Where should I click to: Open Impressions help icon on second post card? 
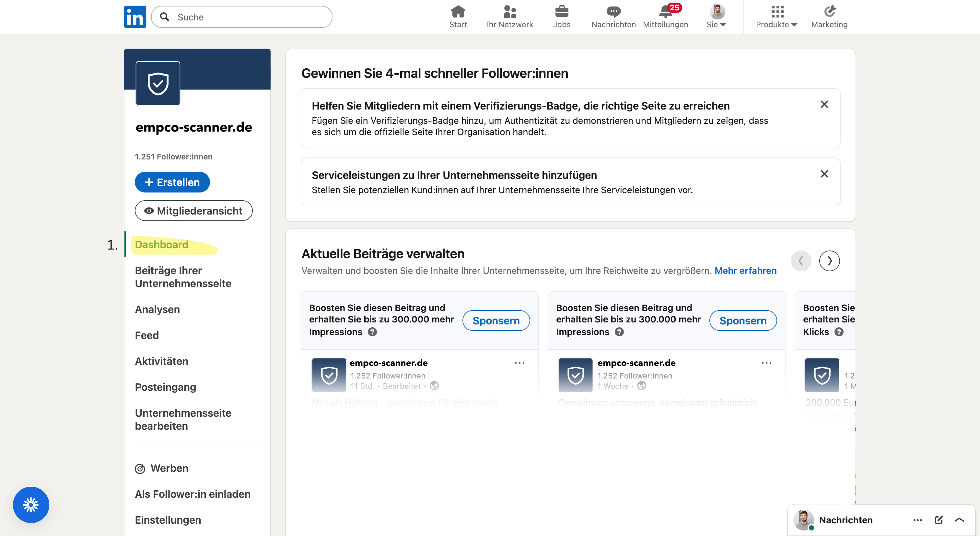point(619,332)
